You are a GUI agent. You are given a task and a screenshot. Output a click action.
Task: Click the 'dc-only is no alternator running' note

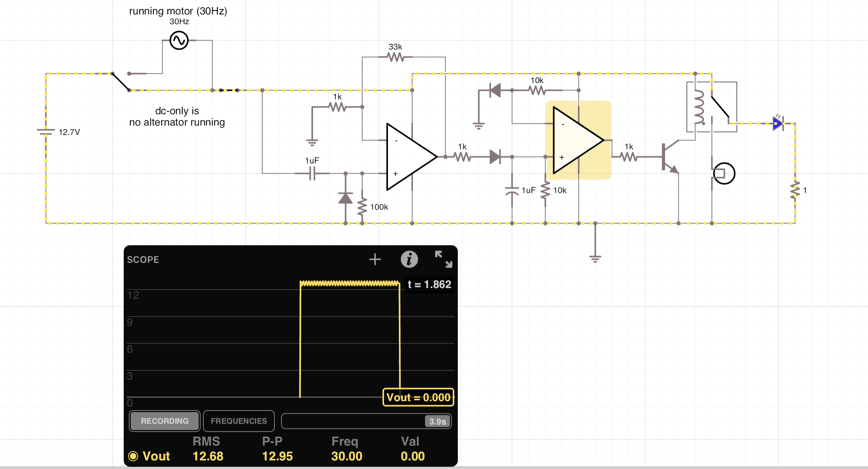point(177,116)
